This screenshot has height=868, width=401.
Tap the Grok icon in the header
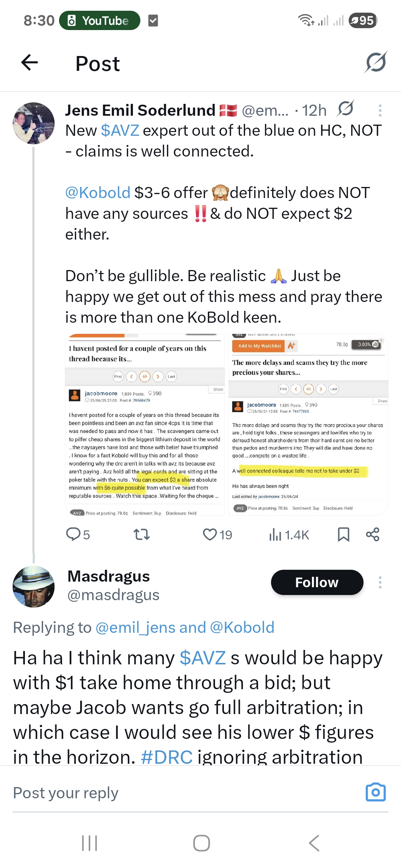point(376,62)
